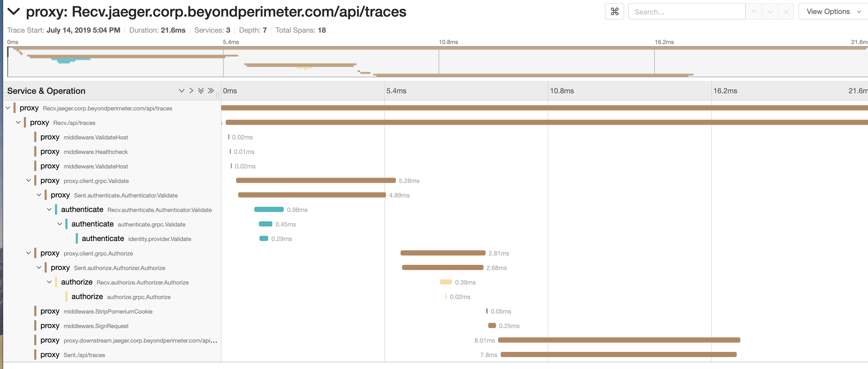Image resolution: width=868 pixels, height=369 pixels.
Task: Click the root span's full-width timeline bar
Action: click(x=545, y=108)
